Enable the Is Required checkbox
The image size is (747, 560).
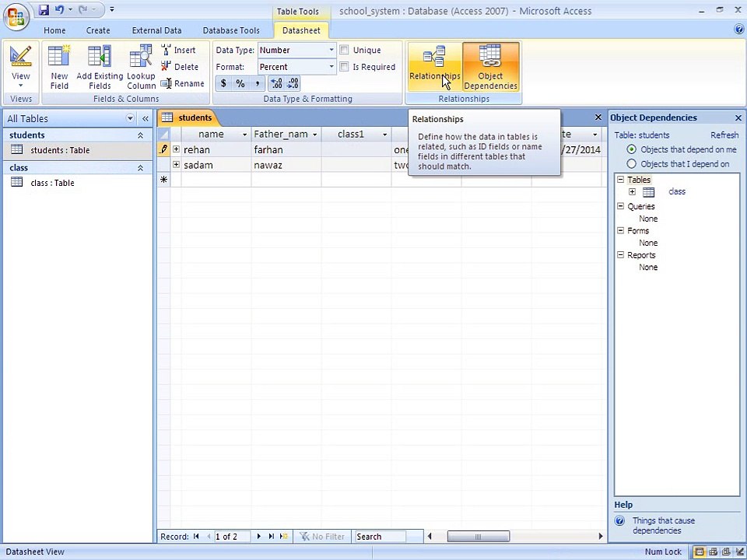click(x=344, y=67)
